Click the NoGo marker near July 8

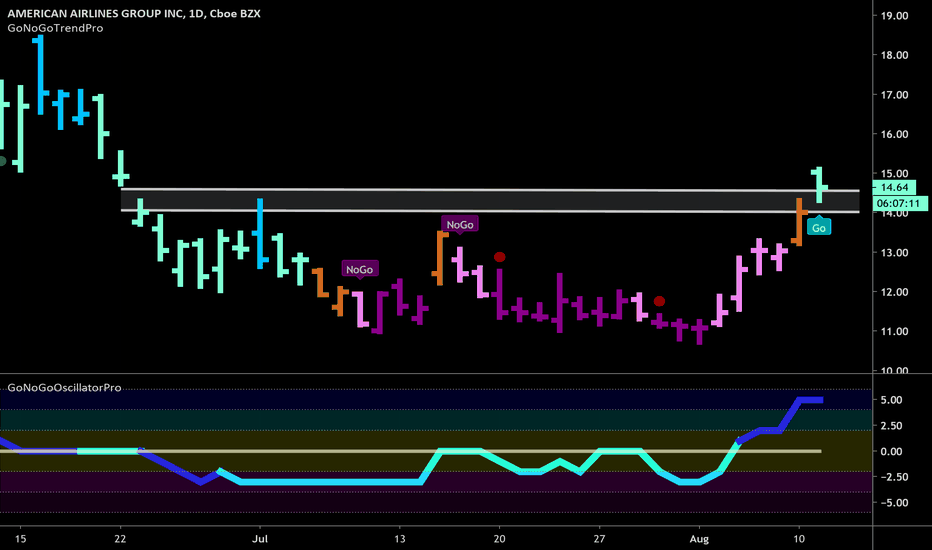click(x=360, y=269)
